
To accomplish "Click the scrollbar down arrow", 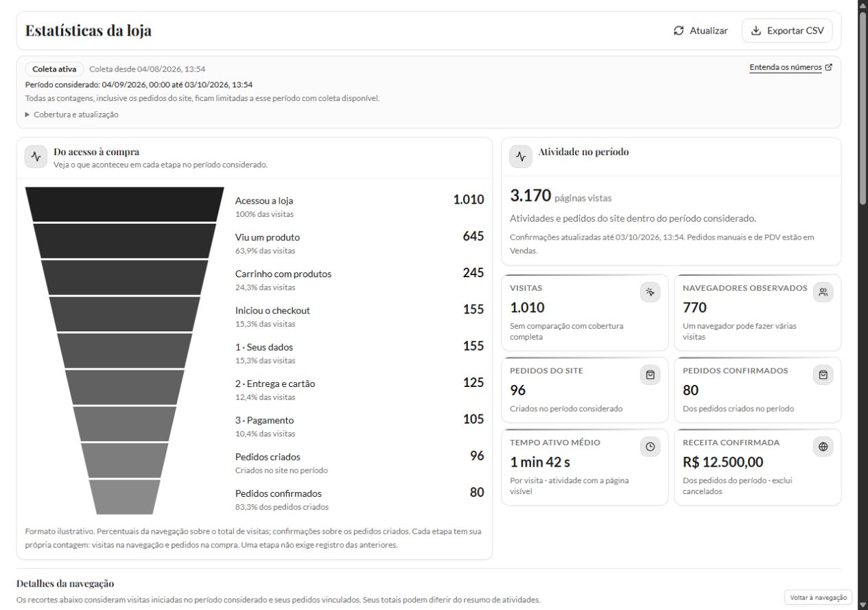I will pos(863,605).
